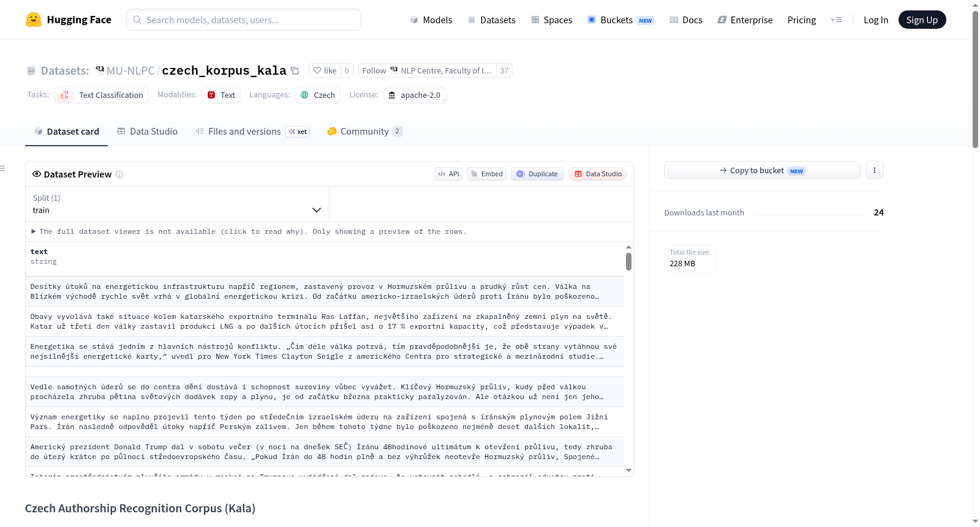This screenshot has height=527, width=980.
Task: Expand the full dataset viewer not available message
Action: pos(249,231)
